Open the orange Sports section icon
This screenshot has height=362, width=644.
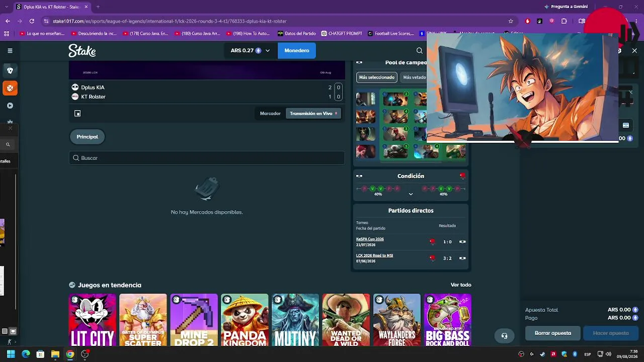[10, 88]
